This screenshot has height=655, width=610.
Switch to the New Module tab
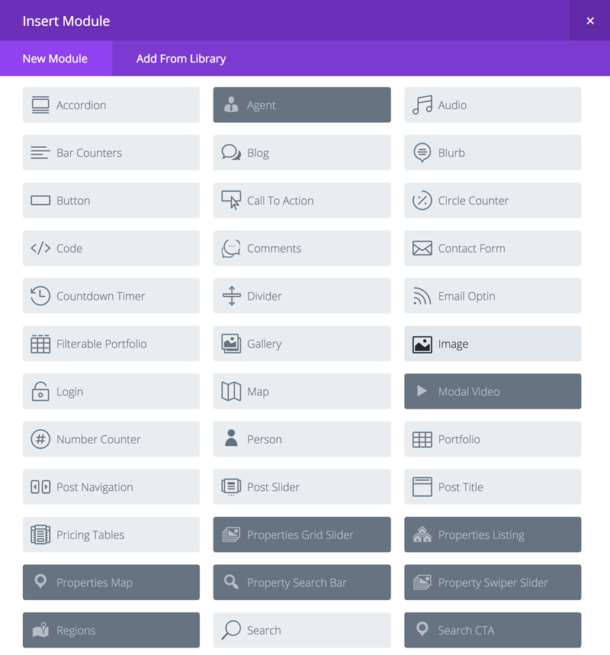tap(55, 58)
